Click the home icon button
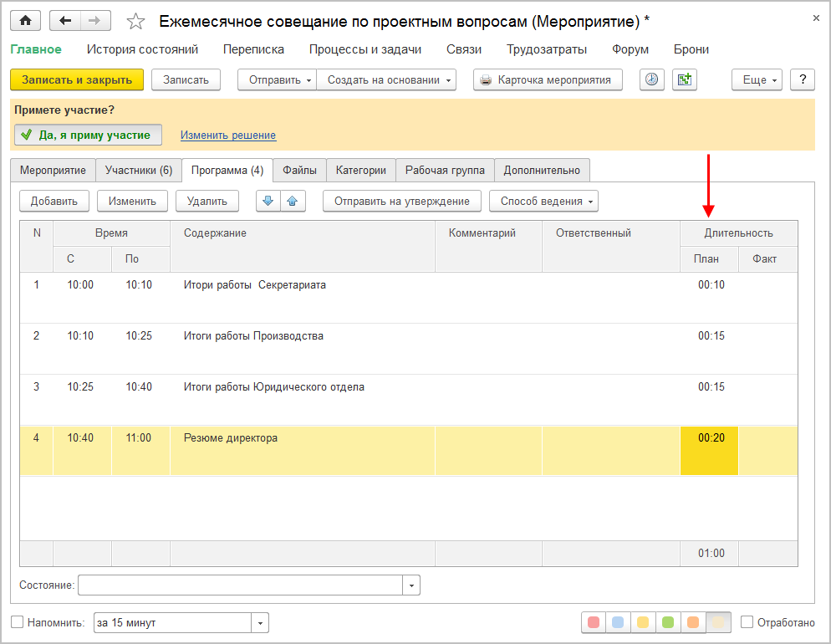The width and height of the screenshot is (831, 644). tap(25, 21)
